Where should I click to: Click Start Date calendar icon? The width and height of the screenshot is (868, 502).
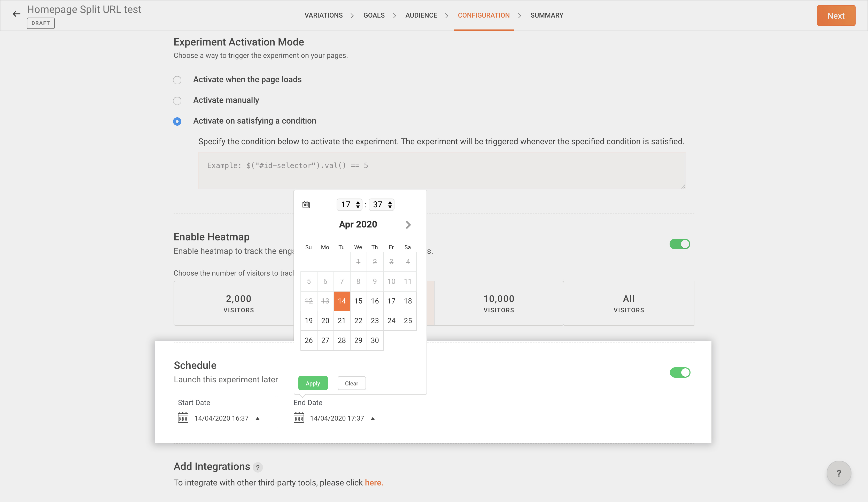click(183, 418)
